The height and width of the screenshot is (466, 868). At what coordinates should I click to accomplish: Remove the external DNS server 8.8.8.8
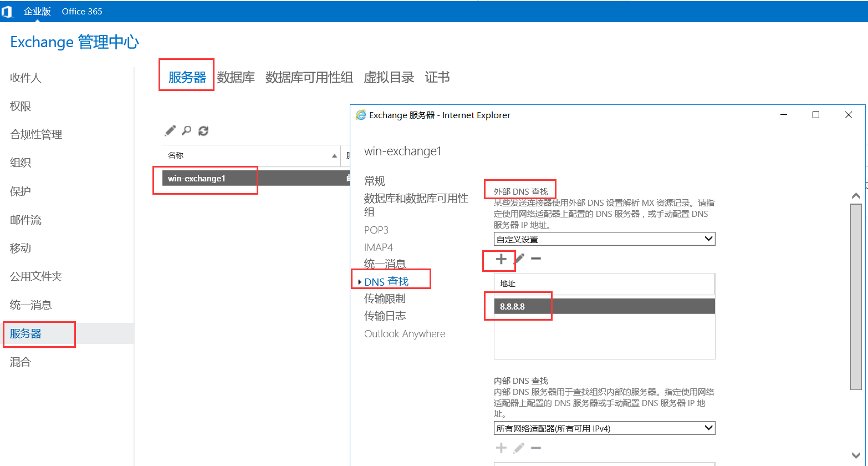535,259
